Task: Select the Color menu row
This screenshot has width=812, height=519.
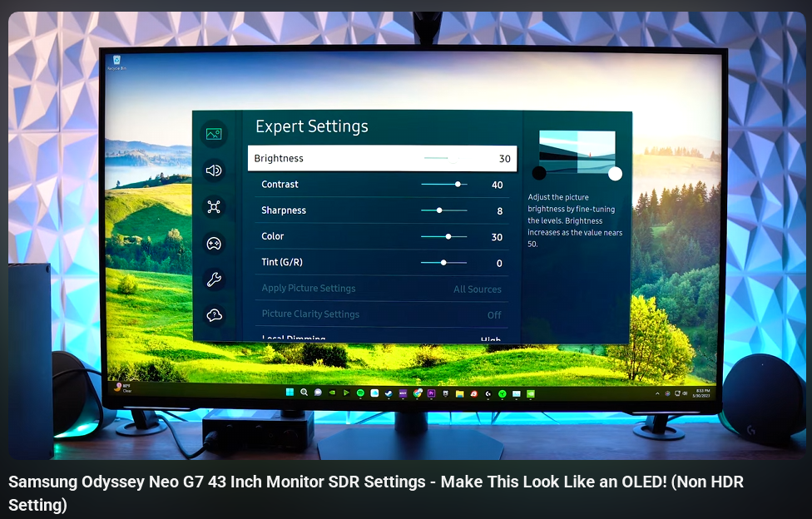Action: 382,236
